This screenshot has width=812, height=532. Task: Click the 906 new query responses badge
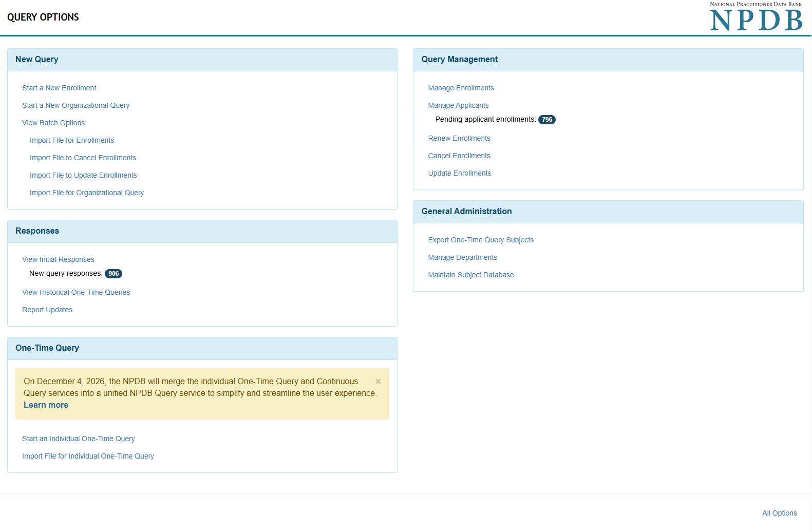(x=114, y=274)
